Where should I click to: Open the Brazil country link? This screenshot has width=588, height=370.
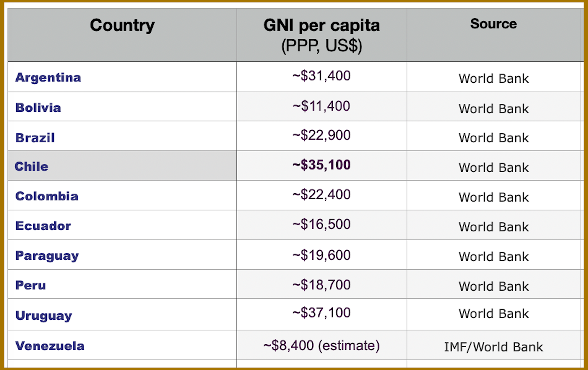click(35, 138)
